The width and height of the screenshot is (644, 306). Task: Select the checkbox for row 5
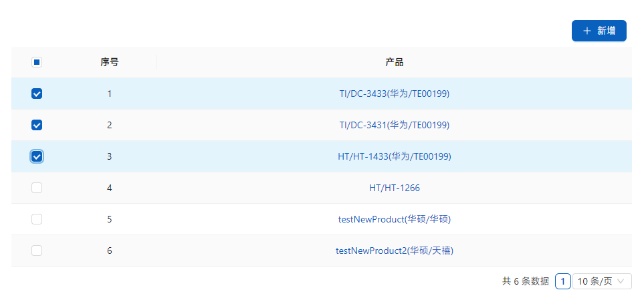pos(37,219)
